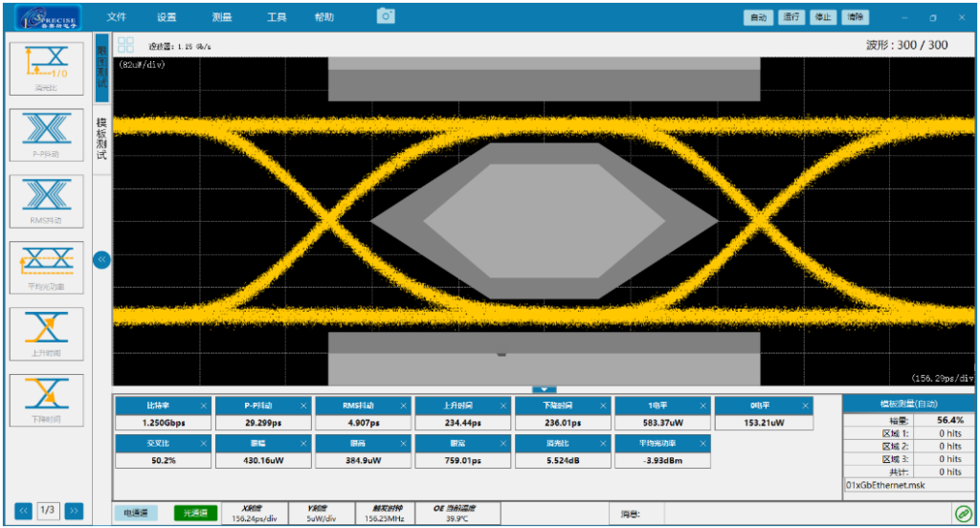This screenshot has width=980, height=528.
Task: Take a screenshot with the camera icon
Action: 386,16
